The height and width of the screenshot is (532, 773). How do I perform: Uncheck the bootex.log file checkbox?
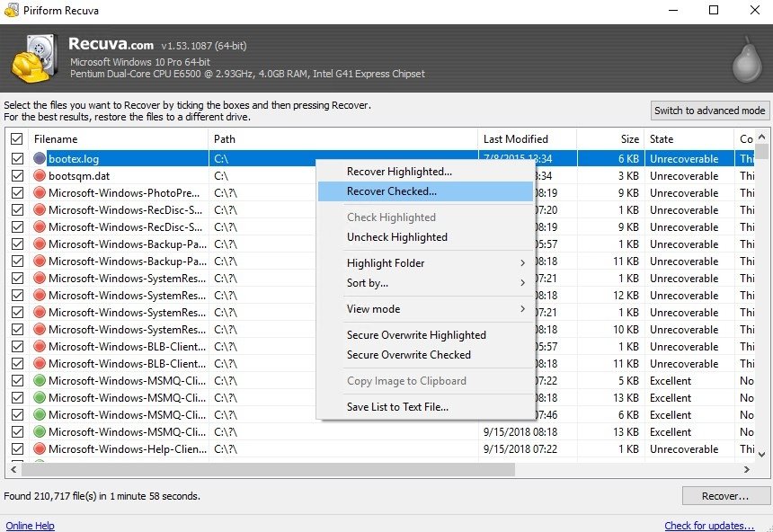[x=17, y=158]
